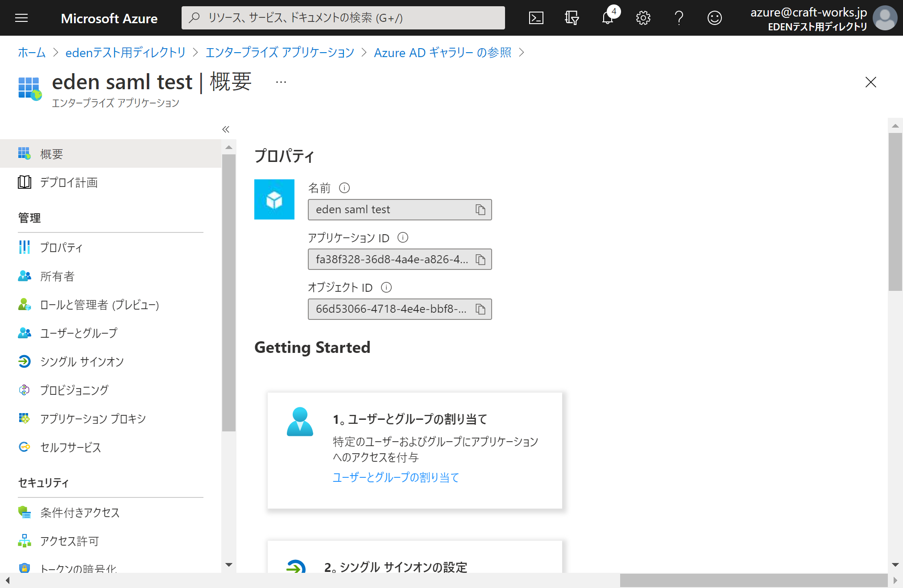Click the horizontal scrollbar thumb

[754, 580]
